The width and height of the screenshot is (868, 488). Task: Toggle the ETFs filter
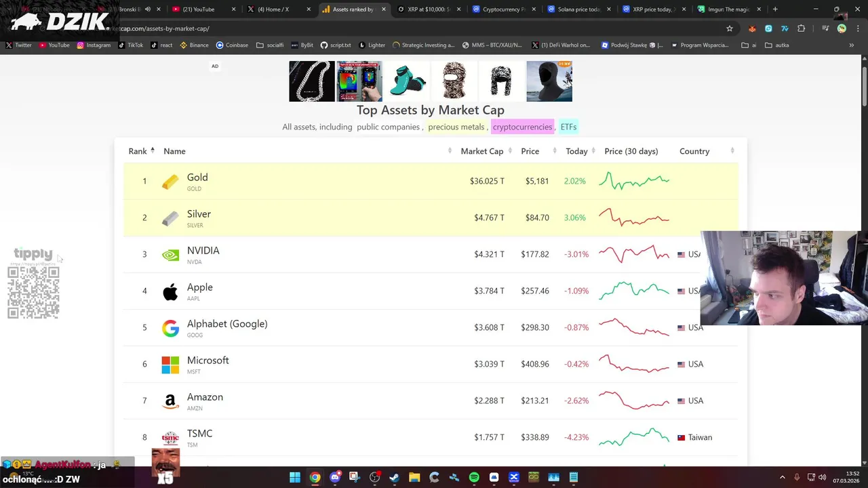pos(568,127)
